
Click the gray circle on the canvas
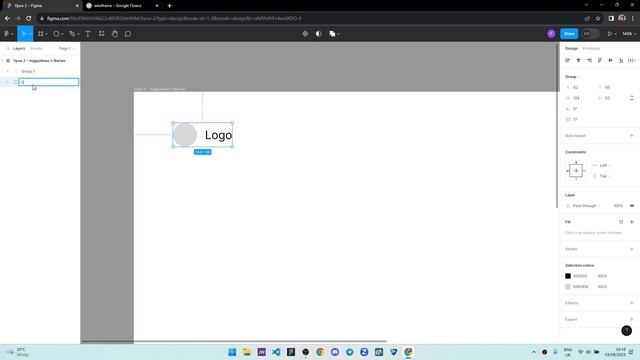tap(185, 134)
